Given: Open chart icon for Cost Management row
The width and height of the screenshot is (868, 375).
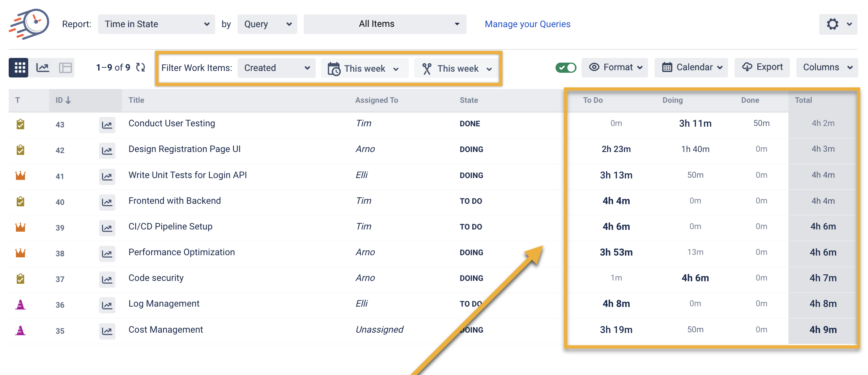Looking at the screenshot, I should coord(107,331).
